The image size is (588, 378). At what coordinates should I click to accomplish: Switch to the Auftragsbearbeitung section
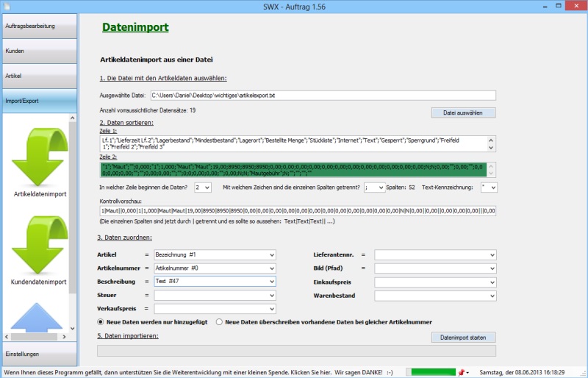pyautogui.click(x=39, y=26)
